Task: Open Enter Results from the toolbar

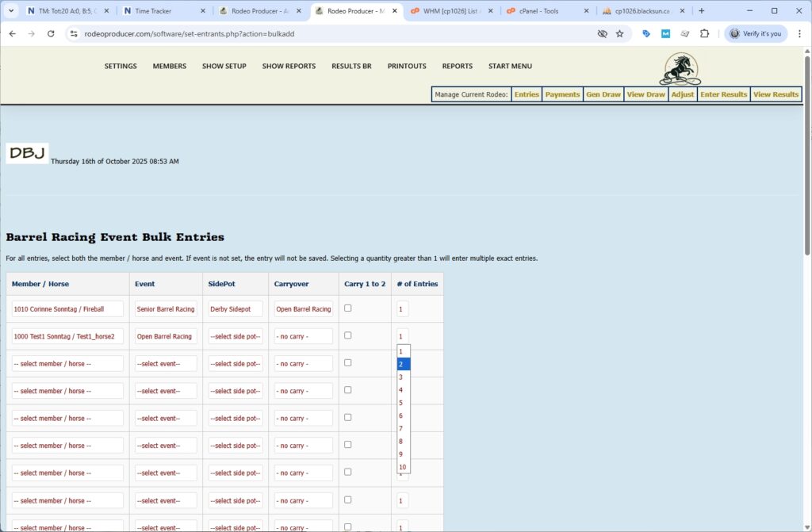Action: point(722,94)
